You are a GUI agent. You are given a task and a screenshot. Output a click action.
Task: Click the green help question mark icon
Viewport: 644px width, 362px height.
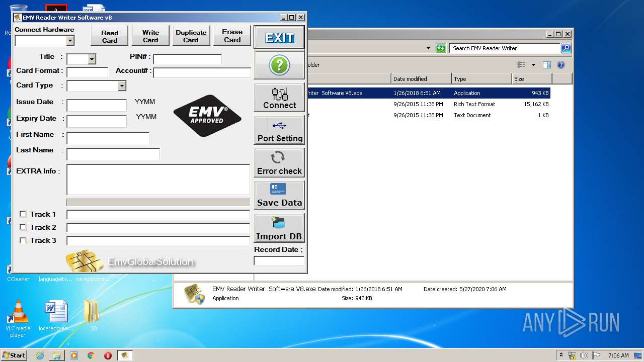(279, 65)
